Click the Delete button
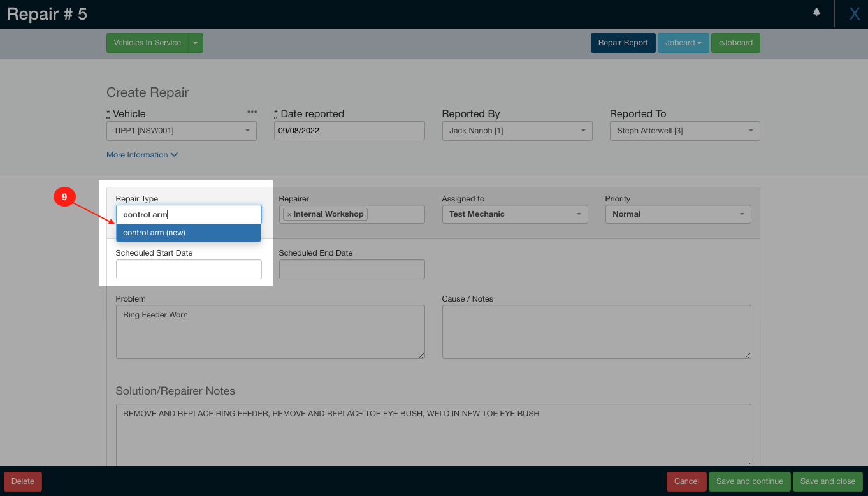868x496 pixels. click(x=22, y=481)
